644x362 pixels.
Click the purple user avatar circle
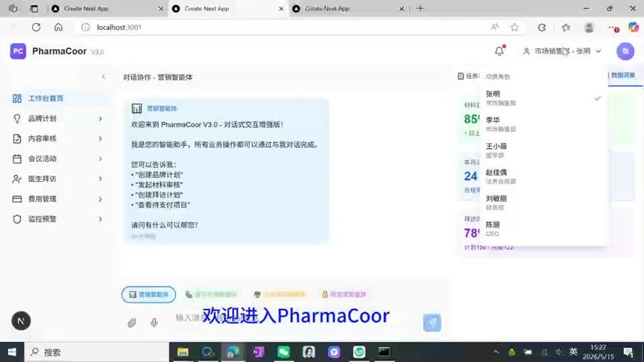tap(625, 51)
